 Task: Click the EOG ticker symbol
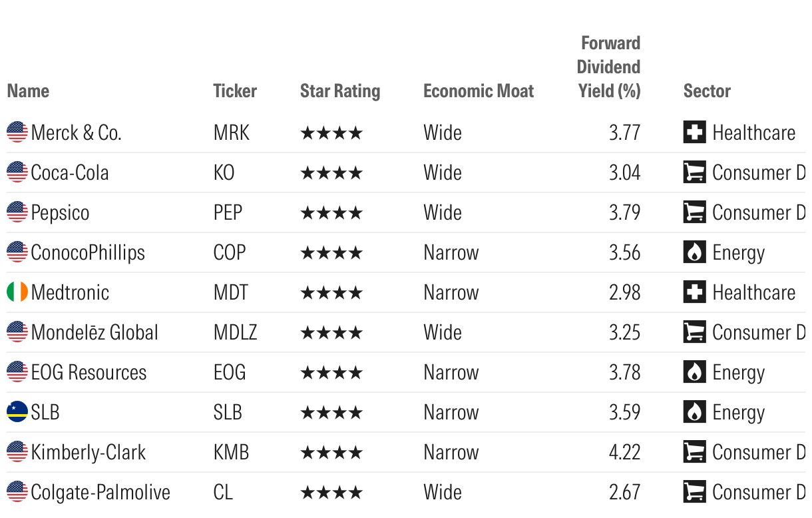tap(230, 372)
